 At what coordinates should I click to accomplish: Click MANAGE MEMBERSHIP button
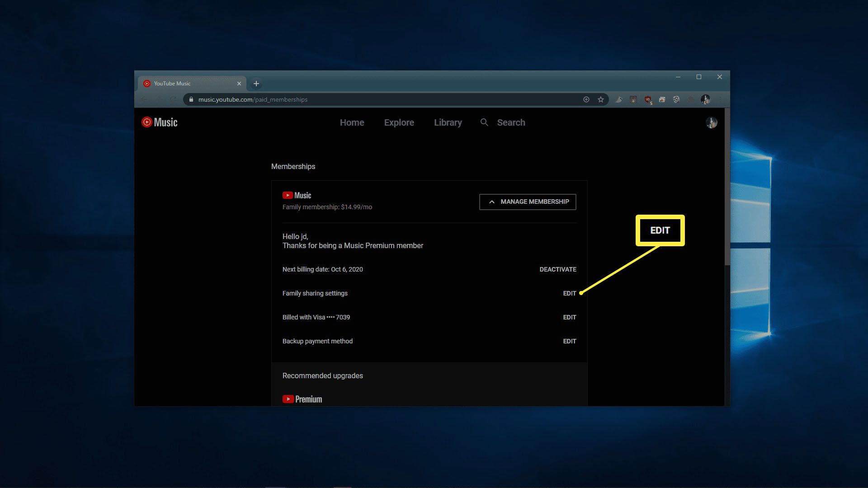click(528, 202)
